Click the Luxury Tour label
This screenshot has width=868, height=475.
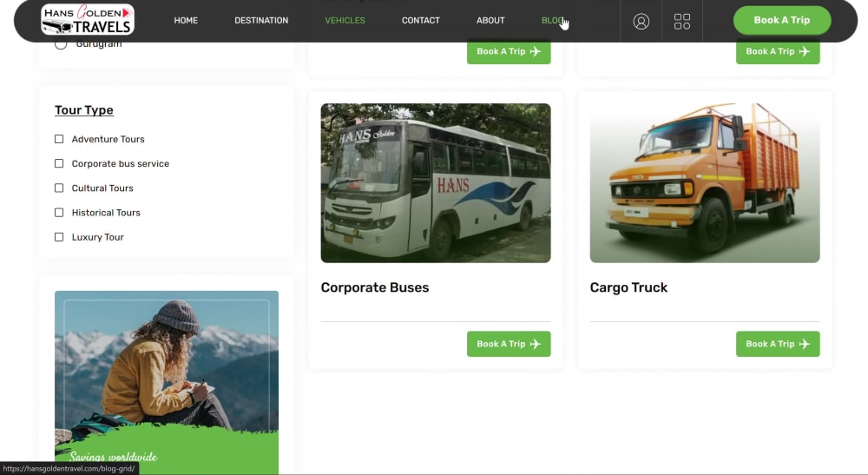(x=97, y=237)
